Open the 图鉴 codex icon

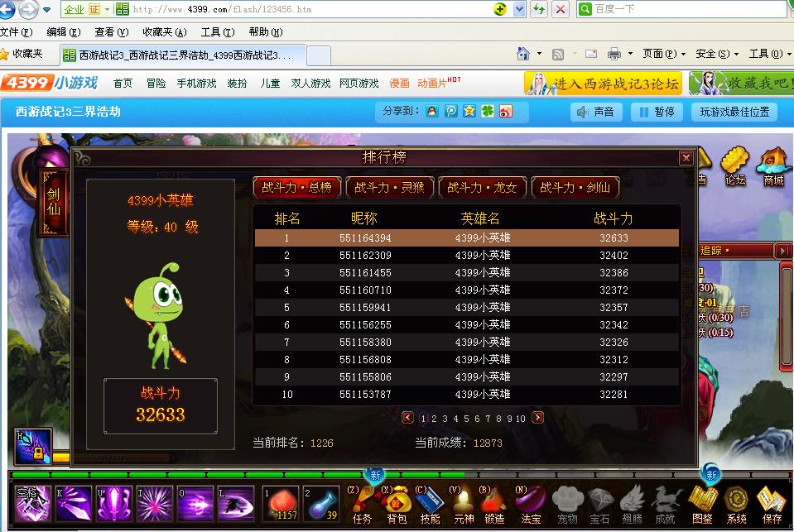pyautogui.click(x=702, y=506)
